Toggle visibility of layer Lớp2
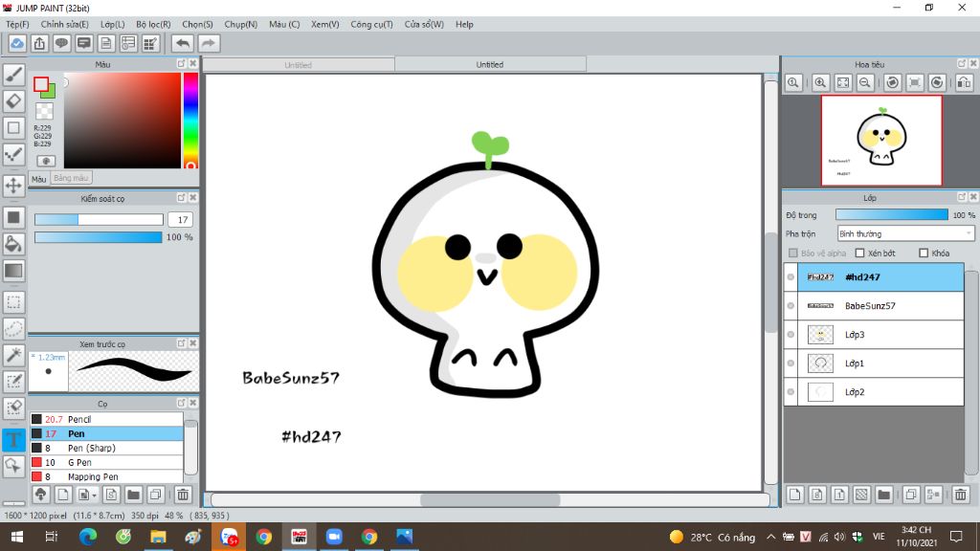 pyautogui.click(x=791, y=392)
